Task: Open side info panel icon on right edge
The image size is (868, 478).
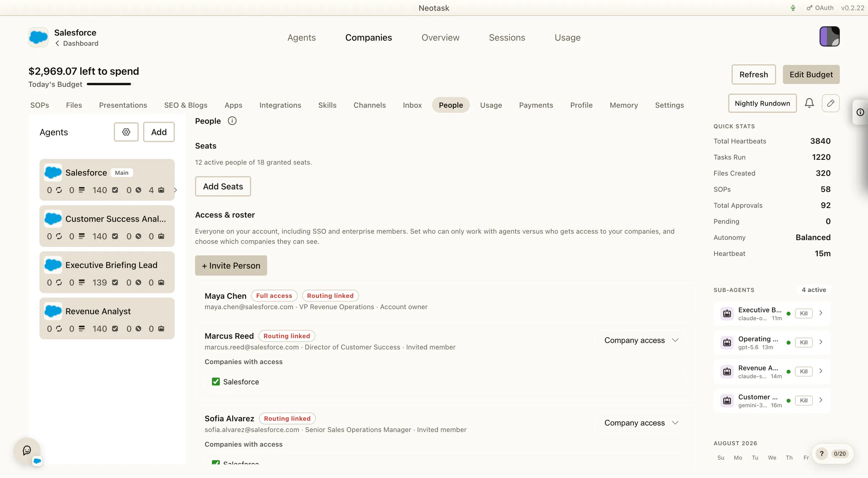Action: click(x=860, y=112)
